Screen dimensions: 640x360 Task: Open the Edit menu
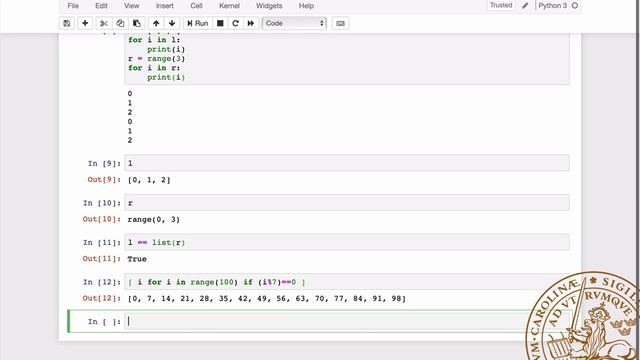[x=101, y=6]
